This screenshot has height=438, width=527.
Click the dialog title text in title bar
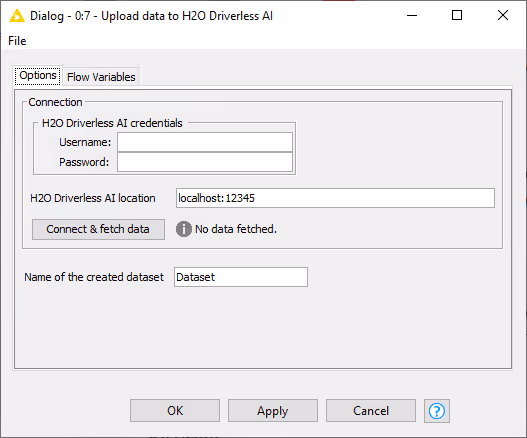[151, 16]
